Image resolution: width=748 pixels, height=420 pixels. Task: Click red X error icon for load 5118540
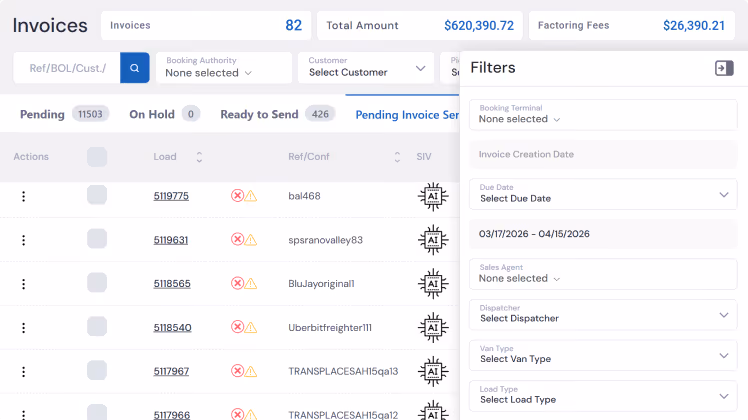237,327
